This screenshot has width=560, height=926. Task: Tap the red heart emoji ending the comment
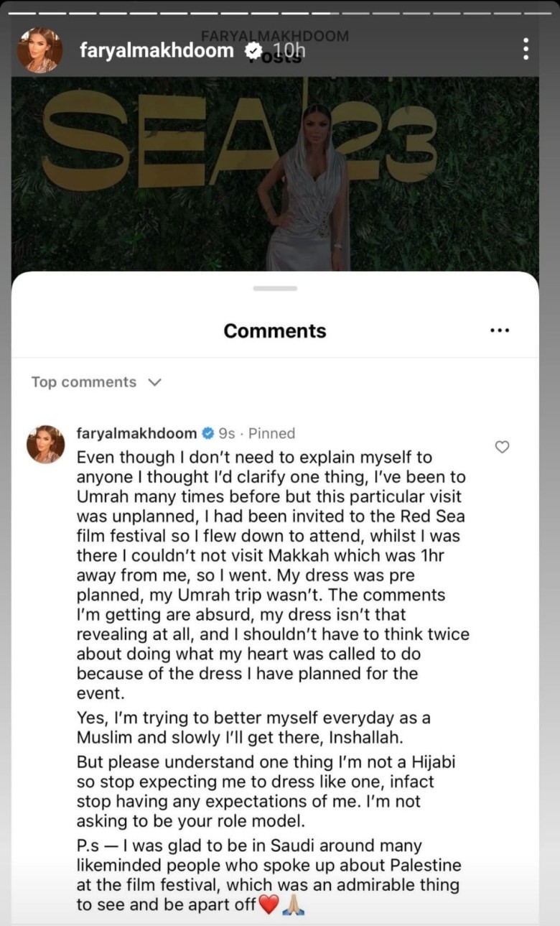268,905
